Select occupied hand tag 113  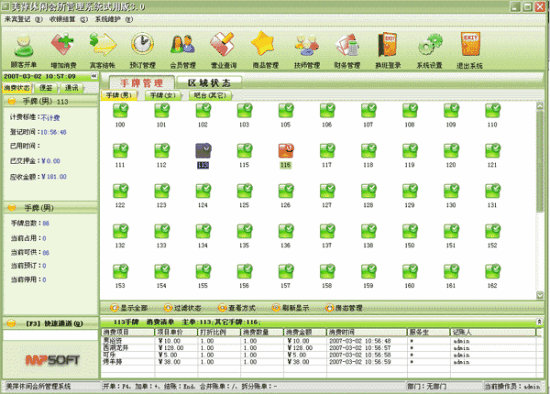pyautogui.click(x=203, y=155)
